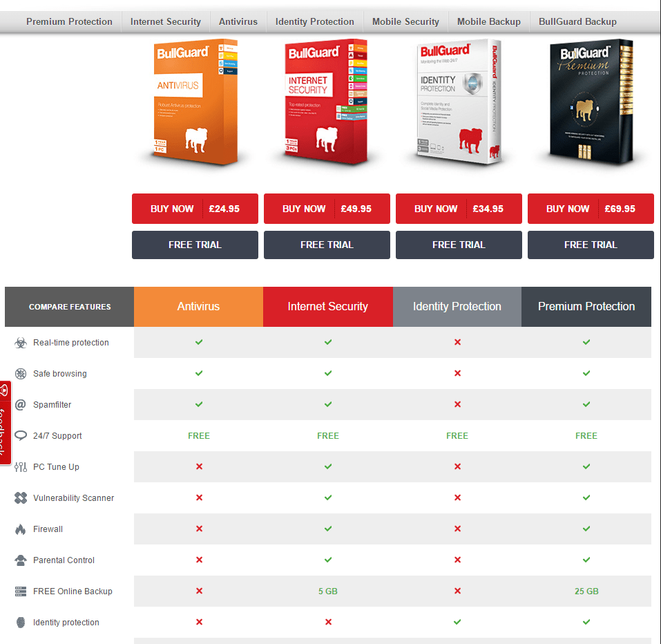Screen dimensions: 661x644
Task: Click the 25 GB online backup value
Action: click(x=586, y=591)
